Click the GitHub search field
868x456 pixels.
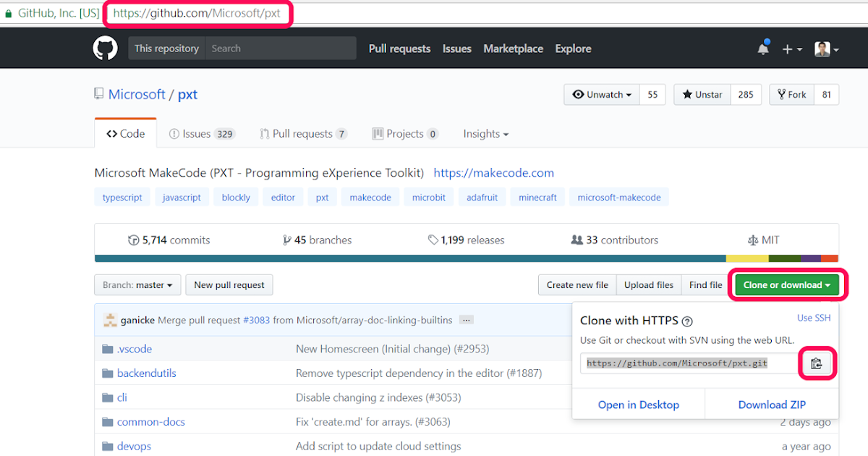281,48
